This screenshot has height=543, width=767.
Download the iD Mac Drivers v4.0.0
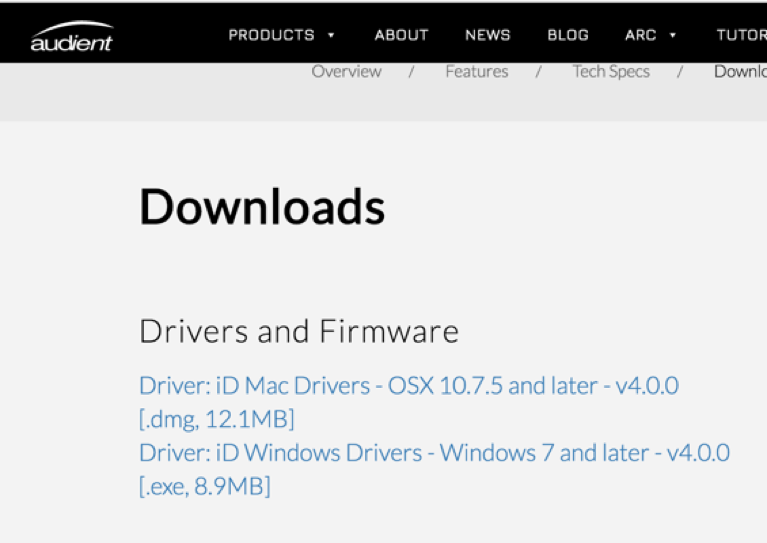pyautogui.click(x=409, y=402)
